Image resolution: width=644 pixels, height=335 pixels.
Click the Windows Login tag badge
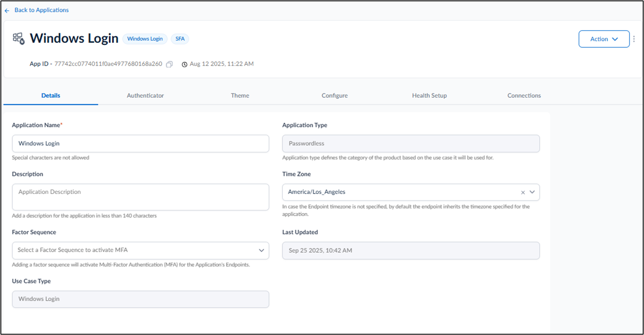tap(145, 39)
